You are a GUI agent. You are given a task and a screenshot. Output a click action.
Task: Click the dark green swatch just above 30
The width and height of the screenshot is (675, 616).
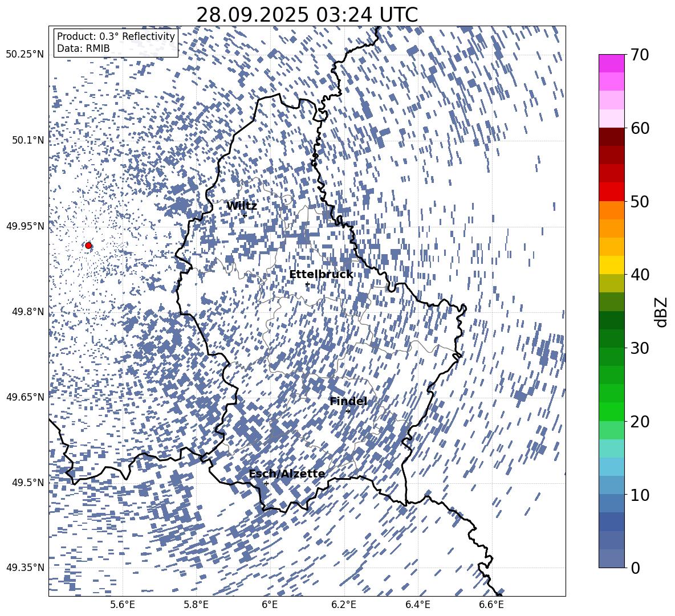[611, 338]
